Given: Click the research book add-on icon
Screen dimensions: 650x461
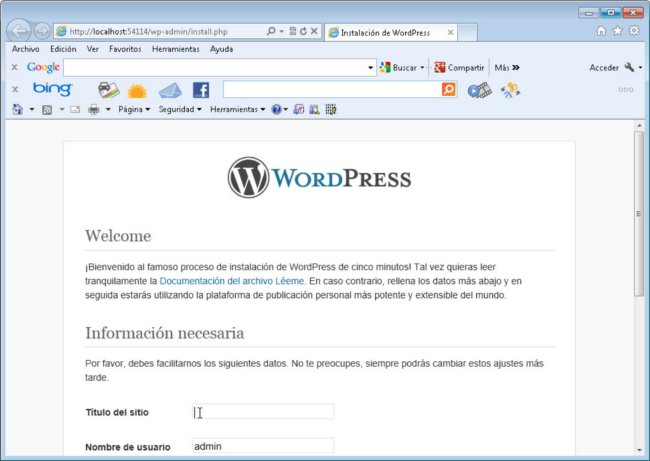Looking at the screenshot, I should pos(314,109).
